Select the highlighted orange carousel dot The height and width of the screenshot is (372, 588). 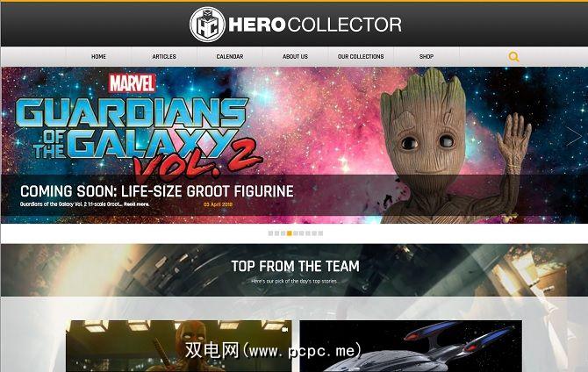pyautogui.click(x=289, y=233)
